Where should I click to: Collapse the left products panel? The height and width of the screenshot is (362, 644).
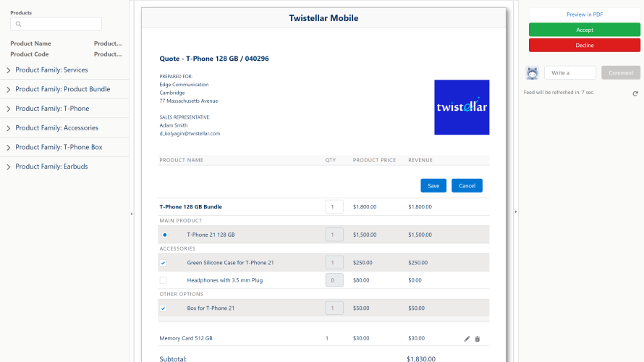tap(132, 214)
